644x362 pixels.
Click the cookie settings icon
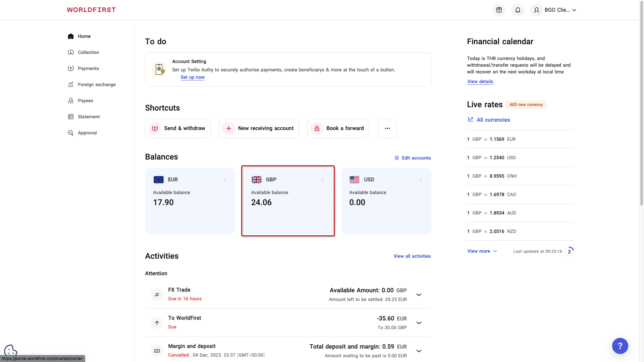pos(10,351)
